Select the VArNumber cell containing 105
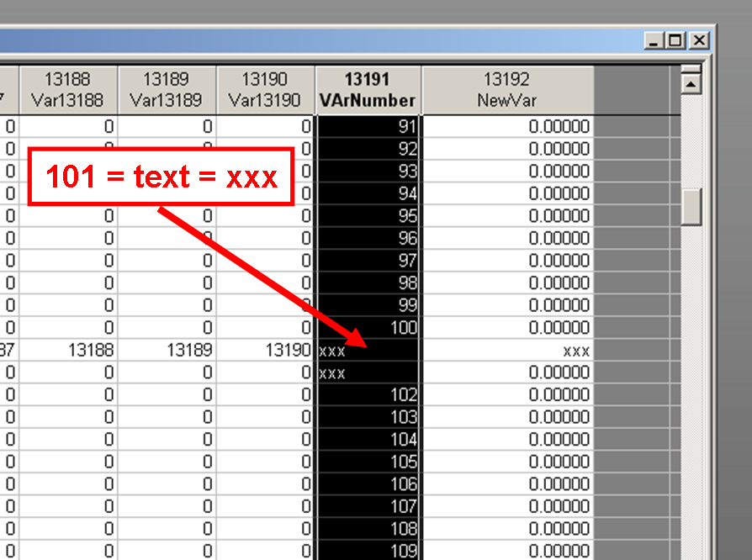The height and width of the screenshot is (560, 752). click(x=368, y=462)
